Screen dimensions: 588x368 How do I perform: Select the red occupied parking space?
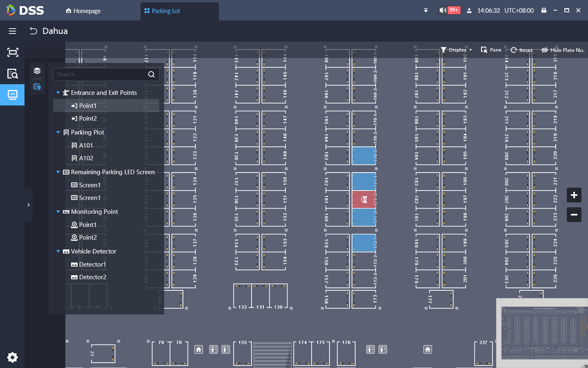point(364,200)
